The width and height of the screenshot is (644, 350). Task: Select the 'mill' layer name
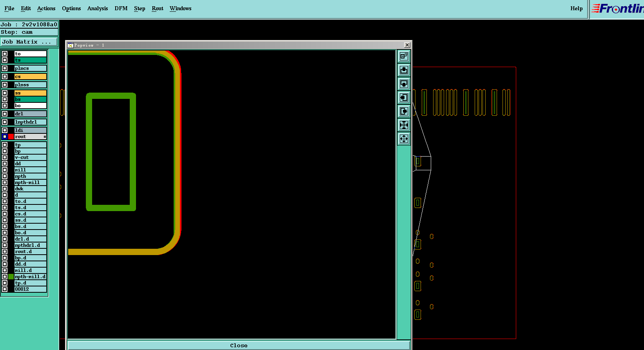[x=31, y=170]
